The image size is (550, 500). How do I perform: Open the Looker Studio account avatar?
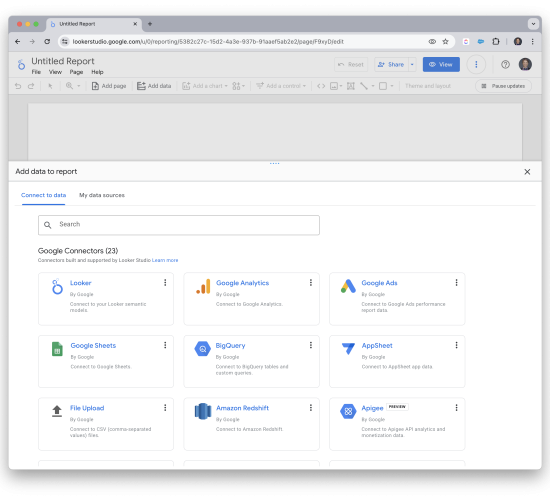(x=525, y=65)
